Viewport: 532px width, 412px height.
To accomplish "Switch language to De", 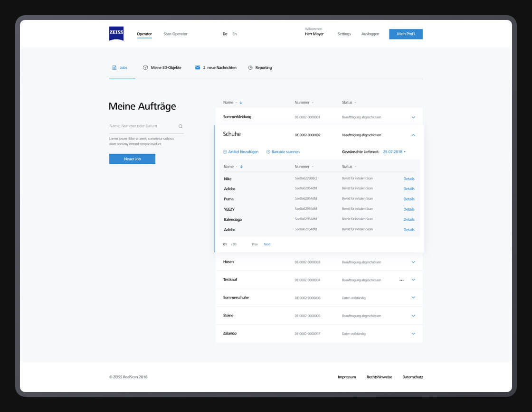I will tap(225, 34).
